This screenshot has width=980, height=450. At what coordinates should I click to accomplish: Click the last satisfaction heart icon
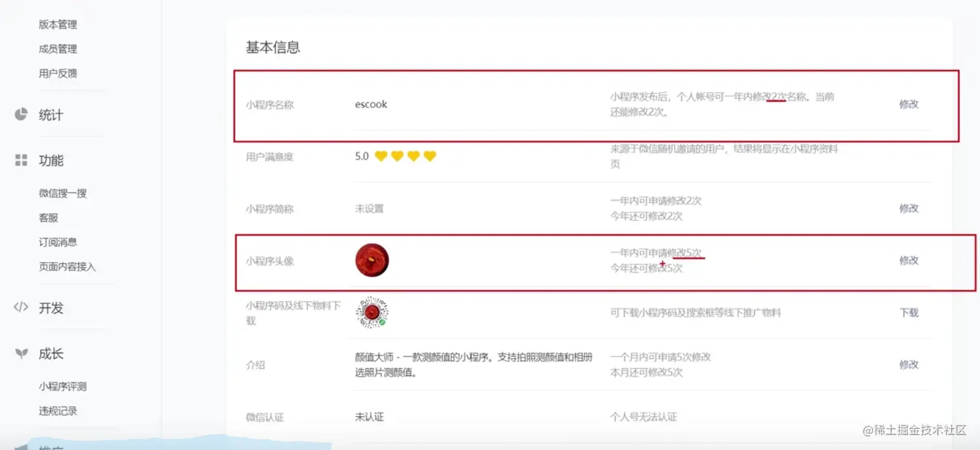point(430,156)
